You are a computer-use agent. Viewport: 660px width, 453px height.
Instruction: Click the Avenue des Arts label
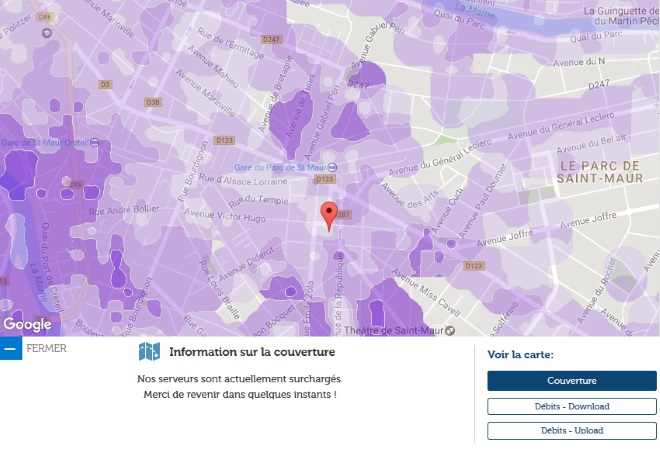(x=410, y=196)
